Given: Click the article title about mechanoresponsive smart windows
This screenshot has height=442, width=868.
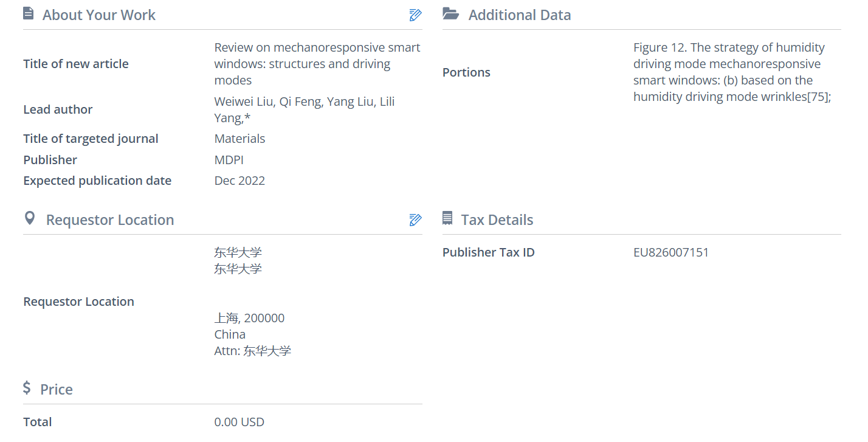Looking at the screenshot, I should coord(317,64).
